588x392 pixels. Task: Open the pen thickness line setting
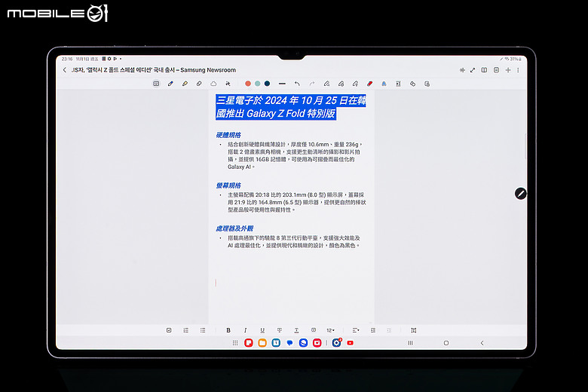pyautogui.click(x=282, y=84)
